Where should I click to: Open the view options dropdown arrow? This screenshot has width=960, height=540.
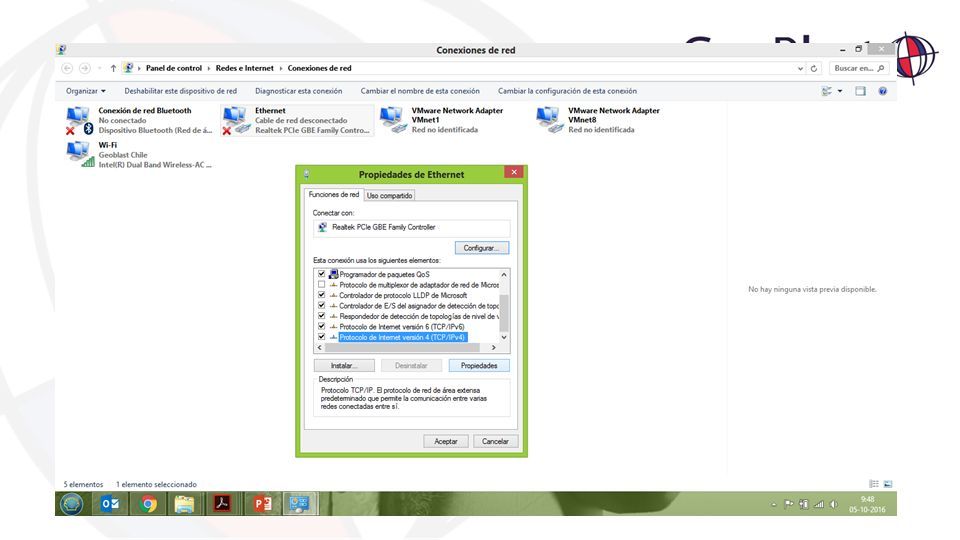click(839, 91)
